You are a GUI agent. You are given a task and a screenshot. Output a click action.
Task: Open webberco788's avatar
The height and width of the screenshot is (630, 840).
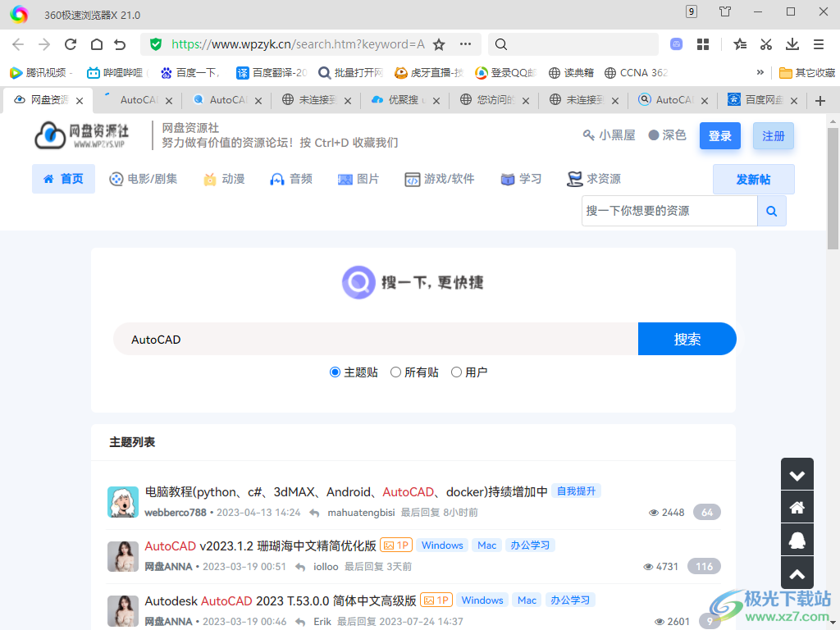coord(123,502)
